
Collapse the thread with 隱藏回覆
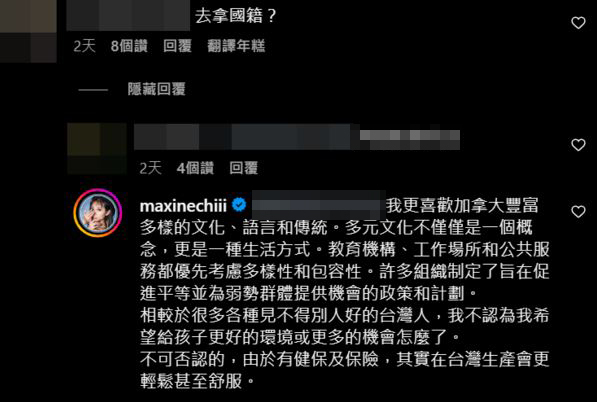click(156, 89)
